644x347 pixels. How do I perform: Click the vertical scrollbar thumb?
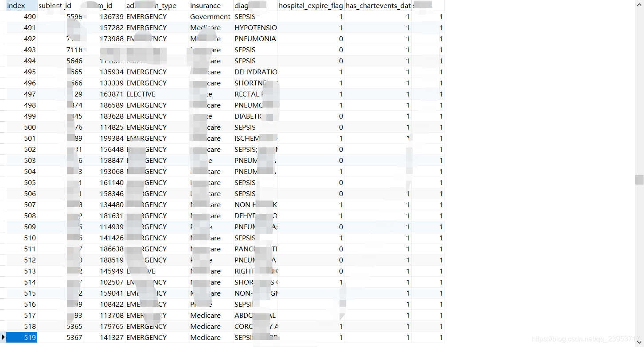639,179
